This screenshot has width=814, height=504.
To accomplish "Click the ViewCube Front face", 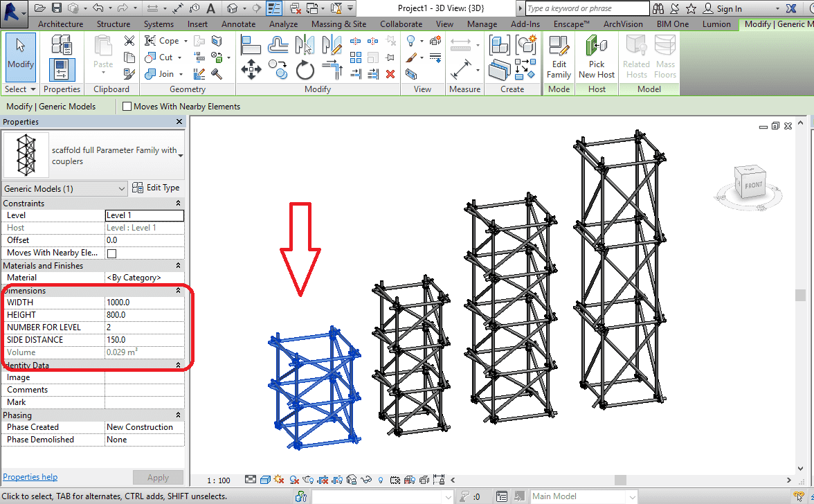I will [753, 185].
